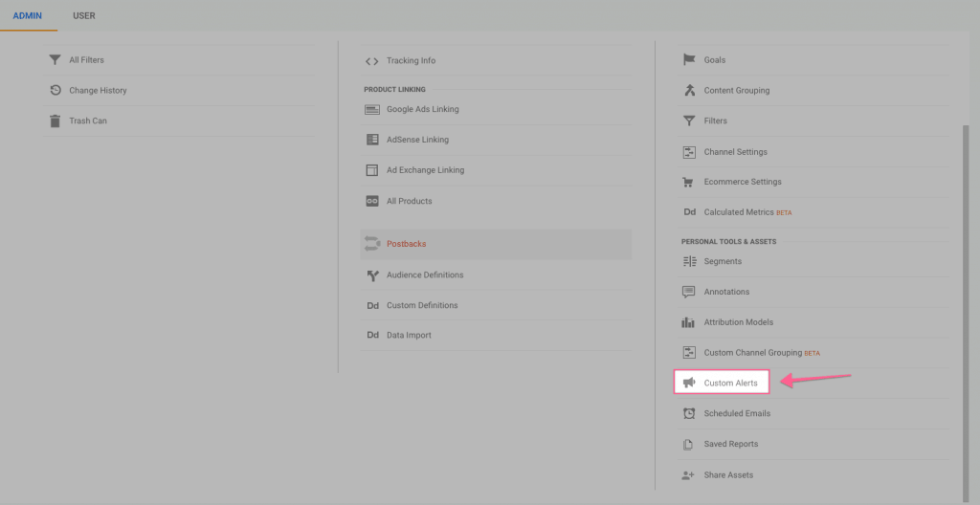Switch to the USER tab
Image resolution: width=980 pixels, height=505 pixels.
click(84, 16)
